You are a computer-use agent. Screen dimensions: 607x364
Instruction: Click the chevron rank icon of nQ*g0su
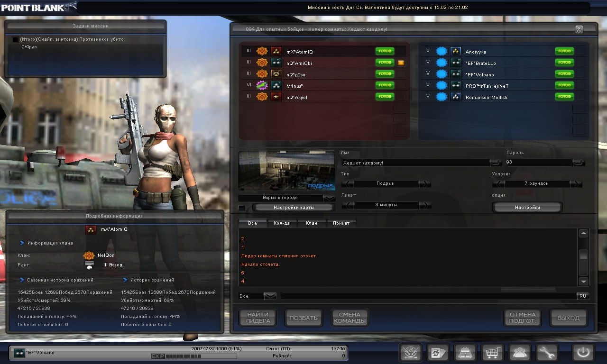(x=276, y=74)
